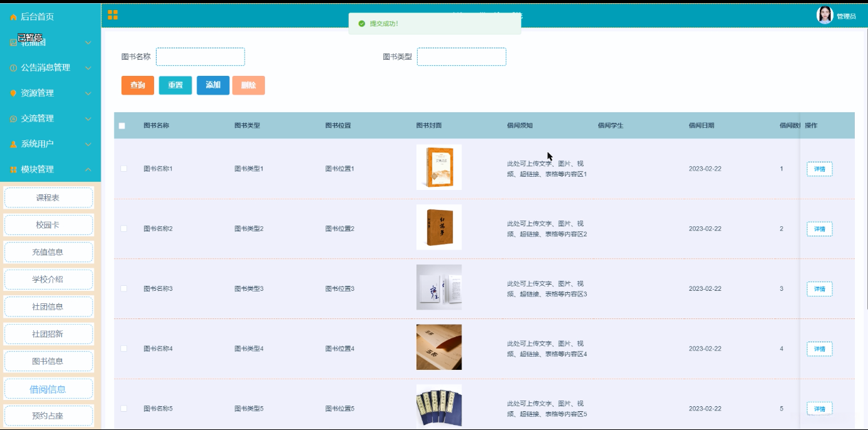Viewport: 868px width, 430px height.
Task: Expand the 系统用户 menu chevron
Action: (88, 144)
